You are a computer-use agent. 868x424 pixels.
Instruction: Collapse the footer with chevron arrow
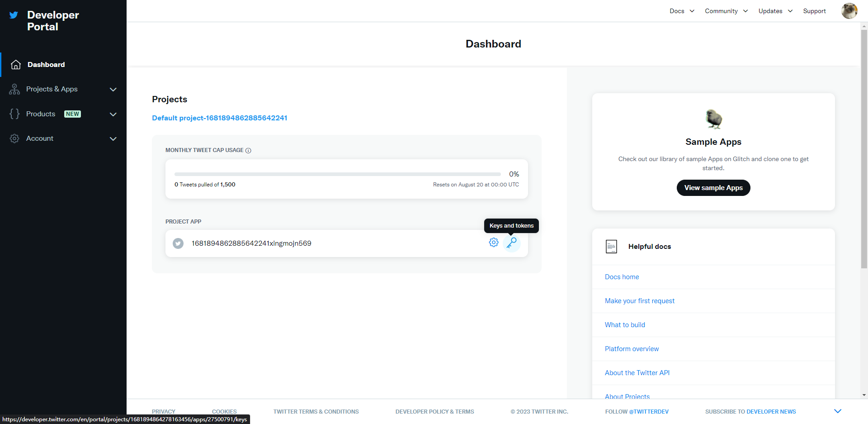tap(837, 411)
